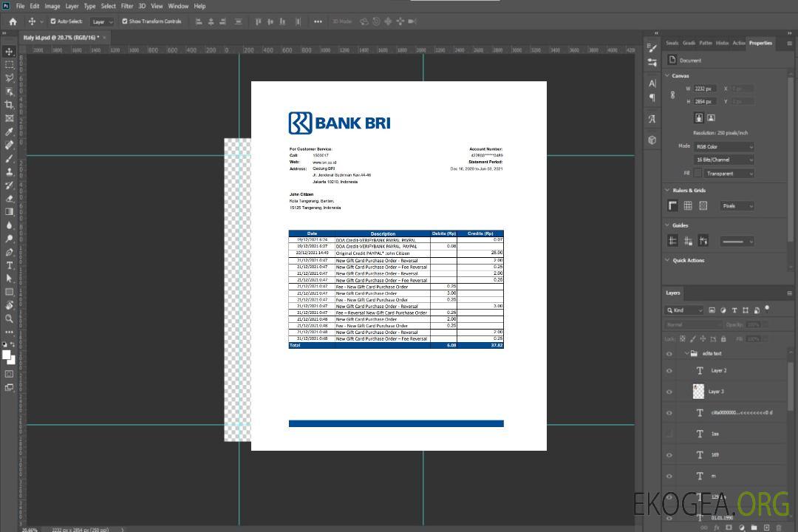Set canvas to landscape orientation

point(711,118)
